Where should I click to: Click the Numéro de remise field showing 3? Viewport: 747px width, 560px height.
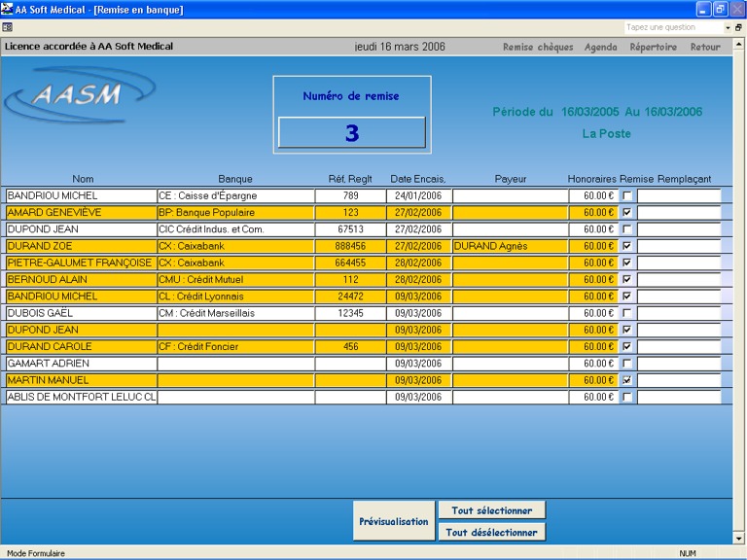352,132
